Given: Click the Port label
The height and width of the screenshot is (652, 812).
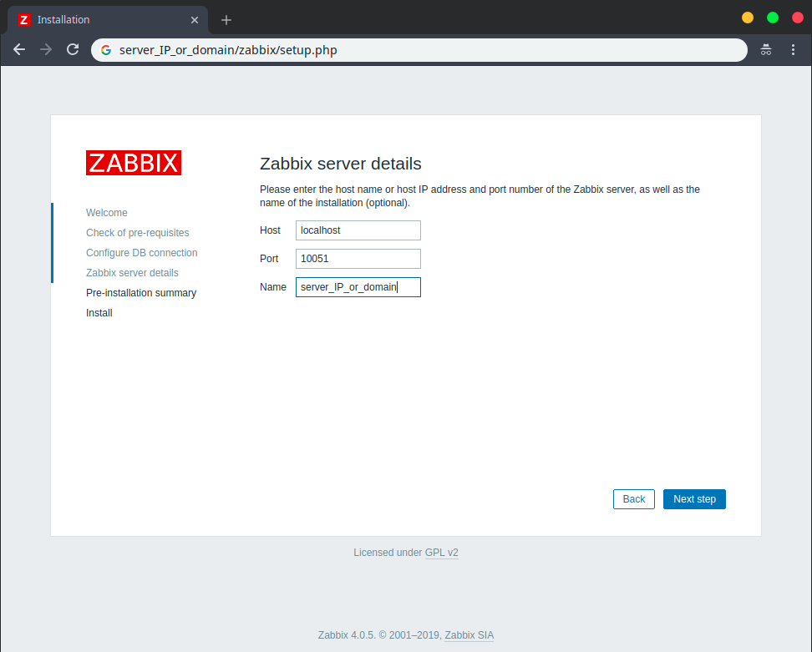Looking at the screenshot, I should click(x=269, y=259).
